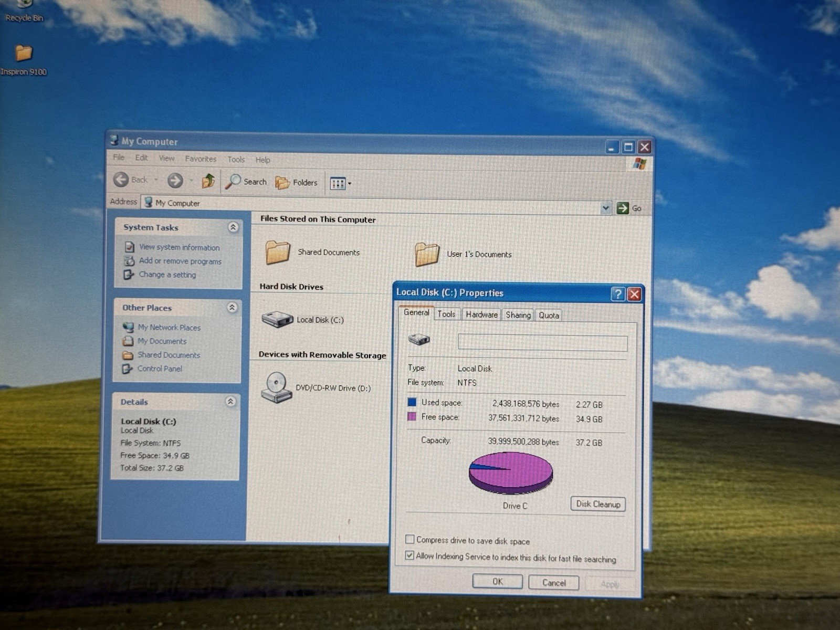Open the View menu
This screenshot has height=630, width=840.
(x=166, y=158)
